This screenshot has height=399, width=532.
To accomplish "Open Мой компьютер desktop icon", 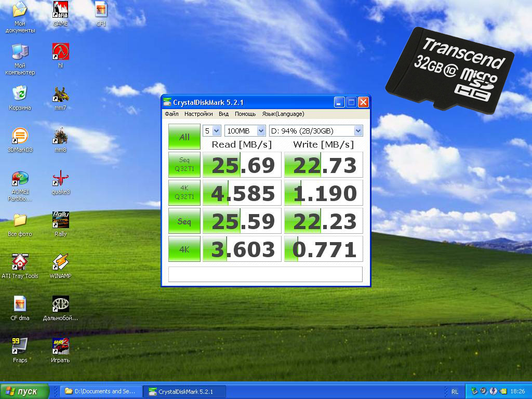I will pos(20,59).
